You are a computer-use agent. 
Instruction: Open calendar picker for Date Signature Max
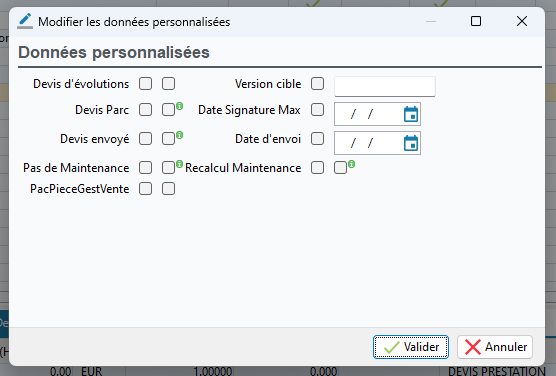(411, 114)
